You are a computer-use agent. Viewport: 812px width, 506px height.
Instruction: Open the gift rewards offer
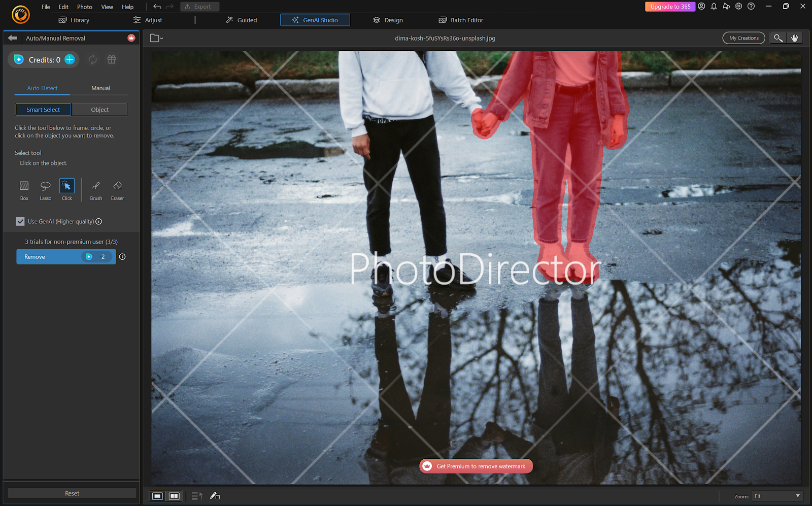tap(111, 59)
